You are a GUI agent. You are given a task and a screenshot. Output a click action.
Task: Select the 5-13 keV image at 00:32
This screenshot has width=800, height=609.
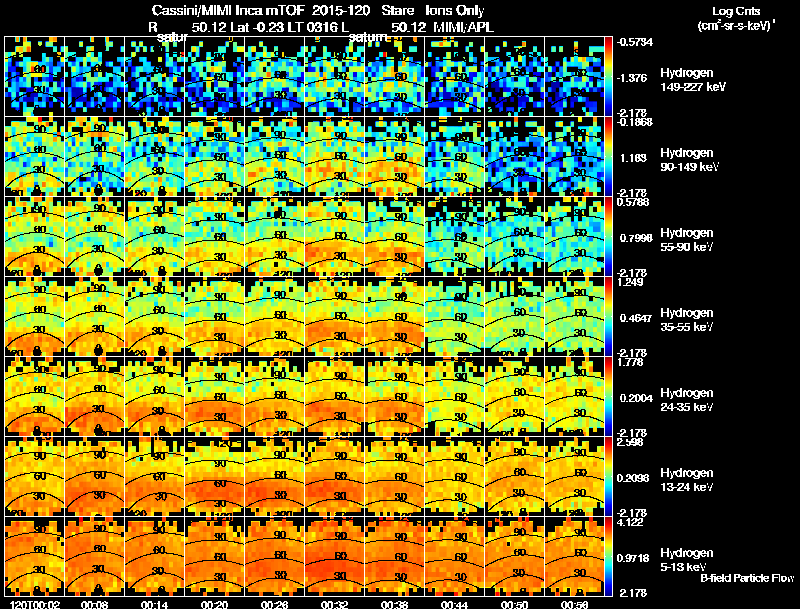click(334, 557)
